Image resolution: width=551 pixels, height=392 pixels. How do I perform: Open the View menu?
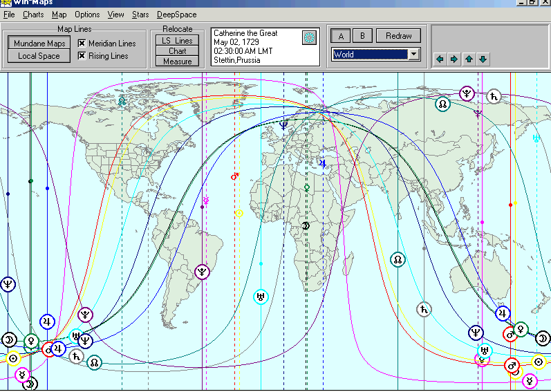pyautogui.click(x=115, y=15)
